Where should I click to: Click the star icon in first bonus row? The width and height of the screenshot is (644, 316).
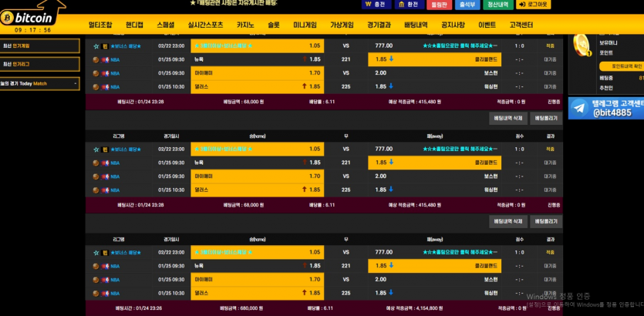(96, 46)
